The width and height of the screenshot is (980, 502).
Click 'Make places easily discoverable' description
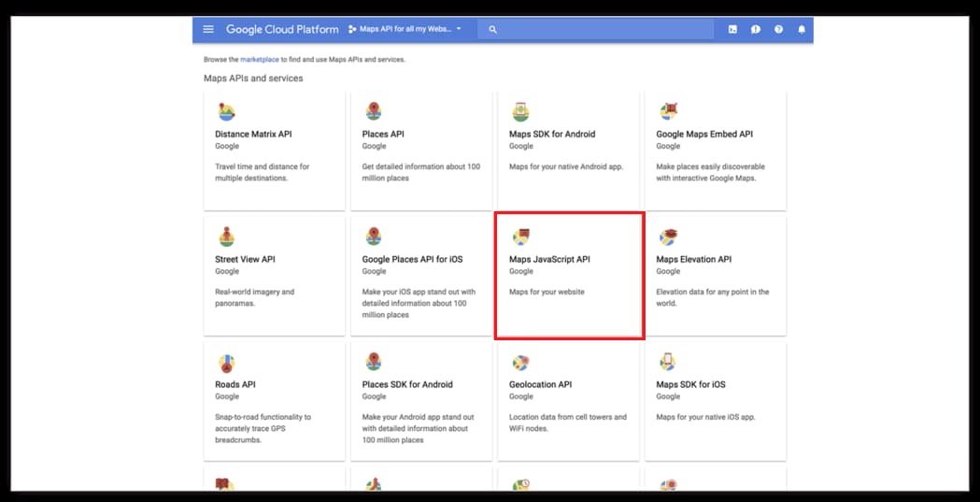[711, 173]
